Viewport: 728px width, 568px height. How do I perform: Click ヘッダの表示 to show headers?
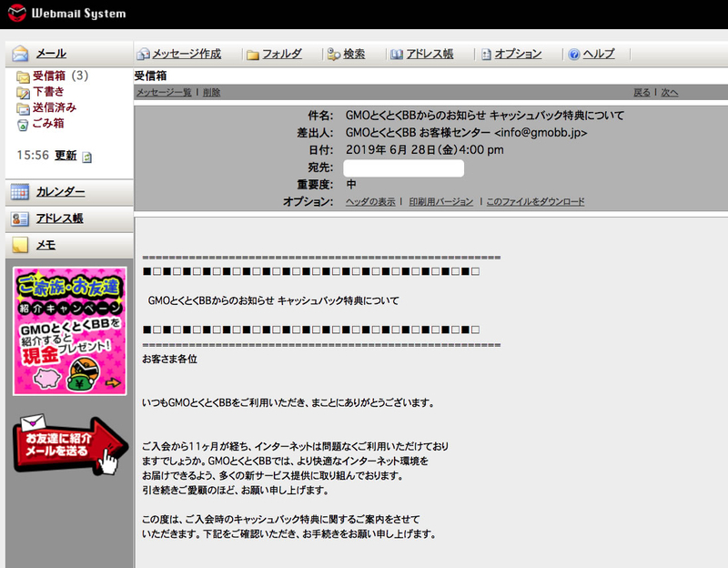[370, 201]
